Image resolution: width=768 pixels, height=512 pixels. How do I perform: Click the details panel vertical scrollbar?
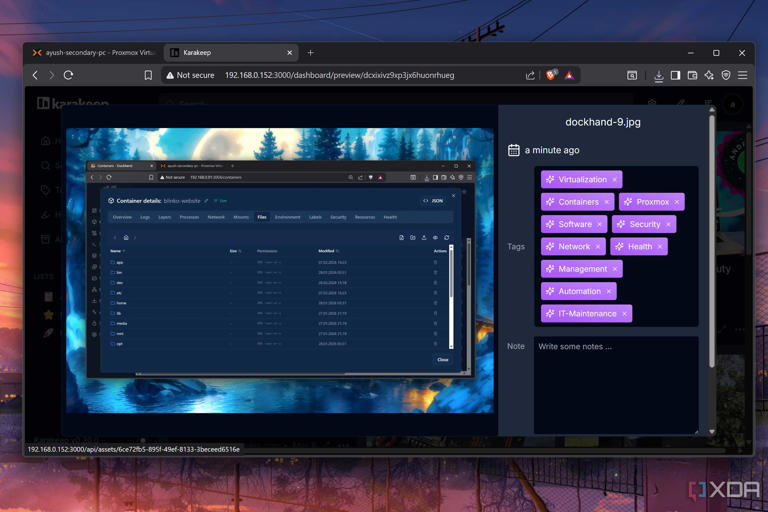tap(712, 240)
